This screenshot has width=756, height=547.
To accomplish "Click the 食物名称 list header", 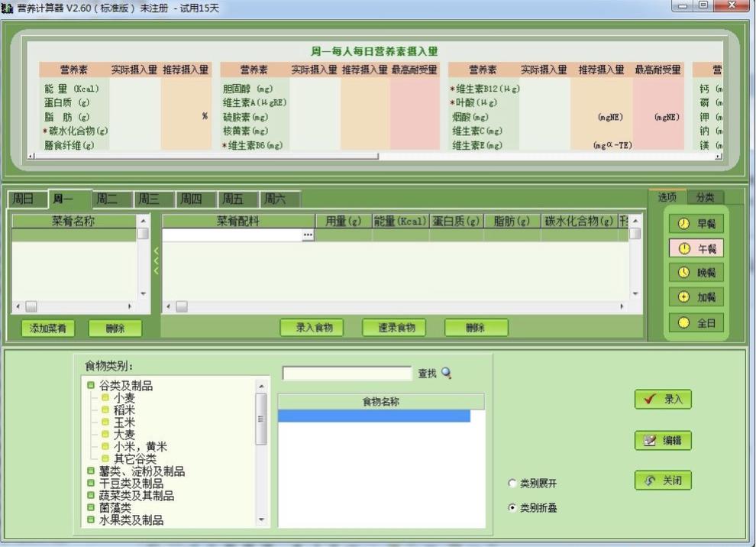I will 381,401.
